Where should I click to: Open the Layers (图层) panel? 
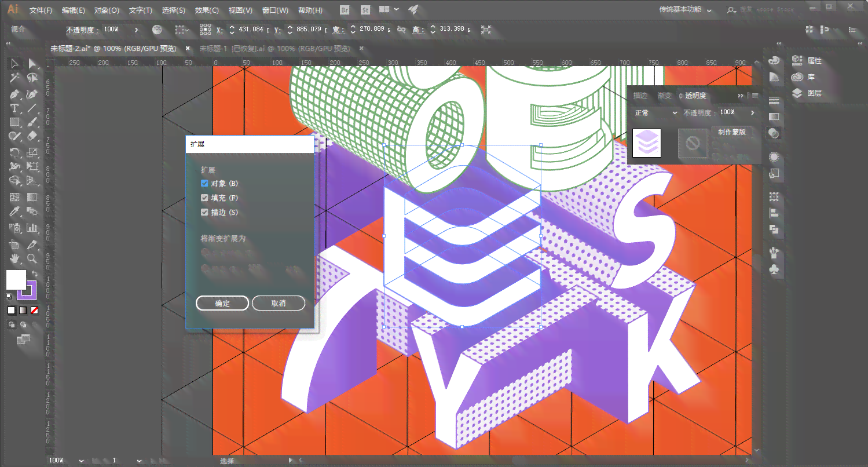[807, 93]
